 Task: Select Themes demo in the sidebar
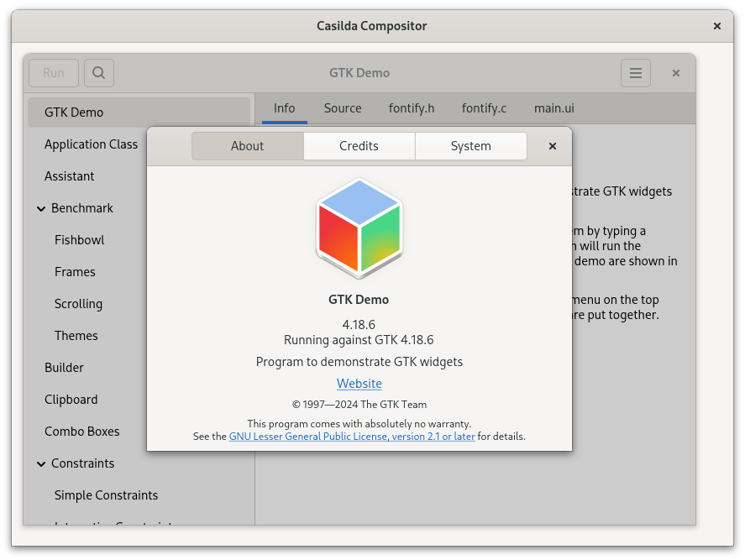click(76, 336)
